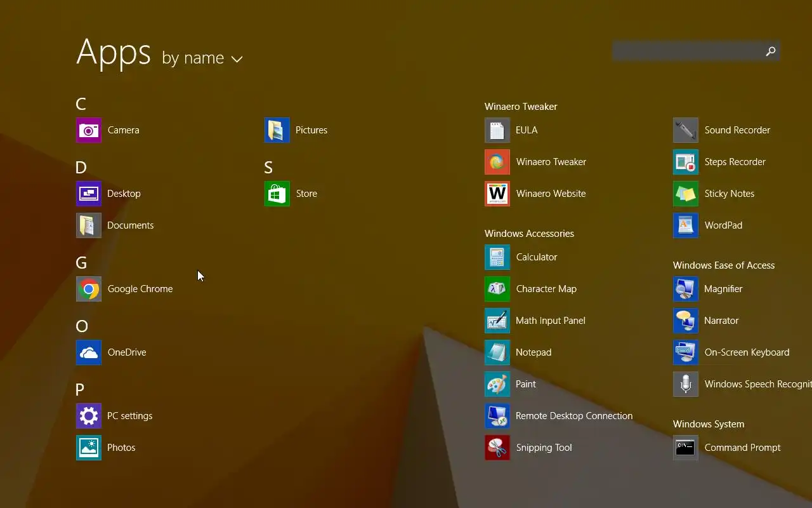Select the letter D group heading

[x=81, y=168]
